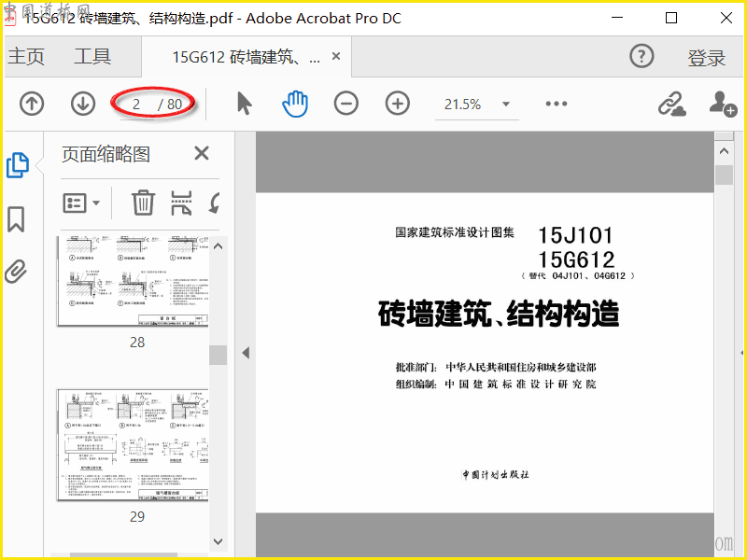Viewport: 747px width, 560px height.
Task: Open the more tools ellipsis menu
Action: (557, 104)
